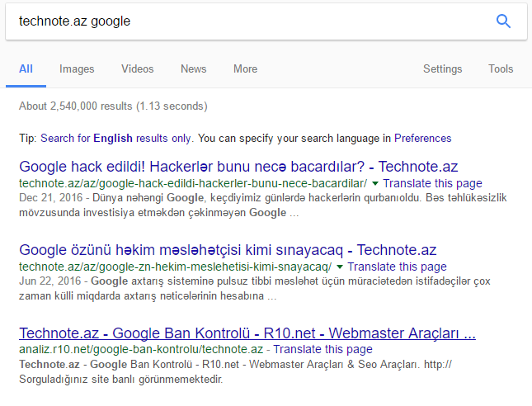Click inside the search query box

pyautogui.click(x=247, y=21)
